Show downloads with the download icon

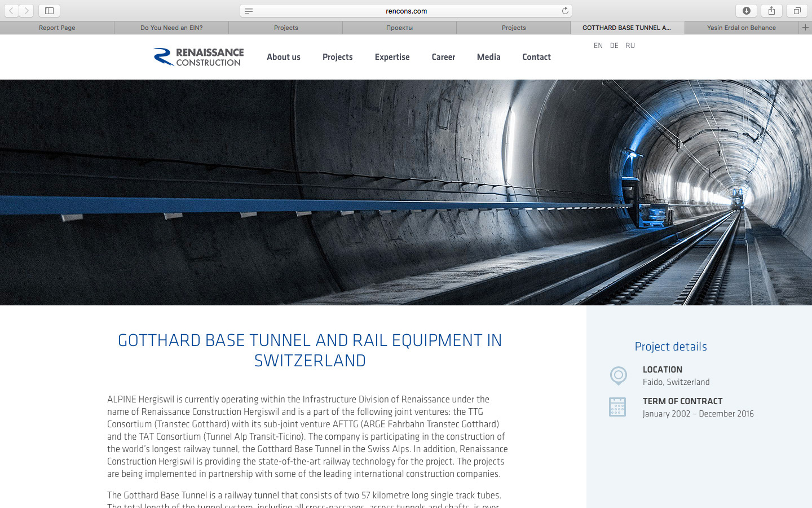point(746,11)
